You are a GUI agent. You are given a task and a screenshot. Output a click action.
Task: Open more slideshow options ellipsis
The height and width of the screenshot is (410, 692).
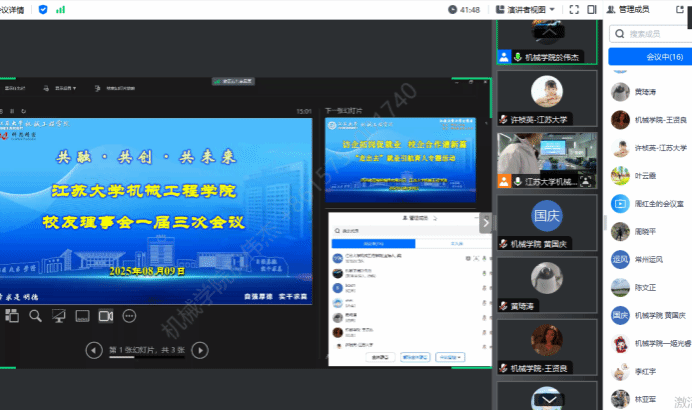click(x=129, y=316)
